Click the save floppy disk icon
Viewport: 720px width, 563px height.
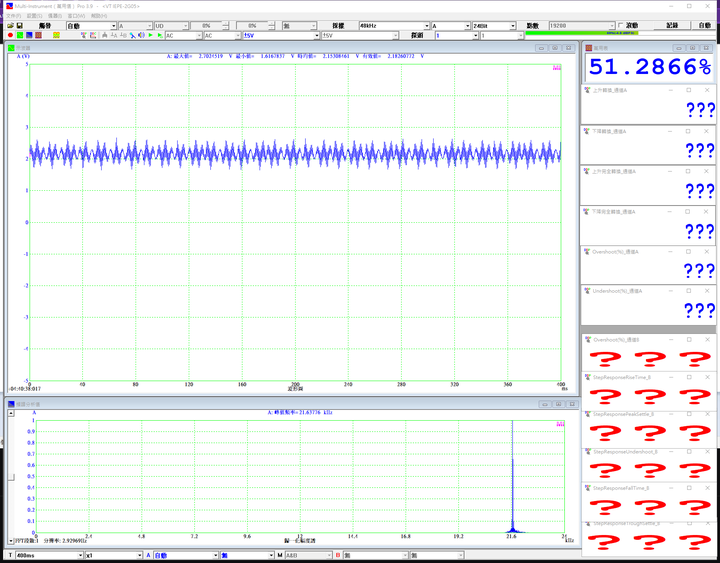tap(19, 26)
